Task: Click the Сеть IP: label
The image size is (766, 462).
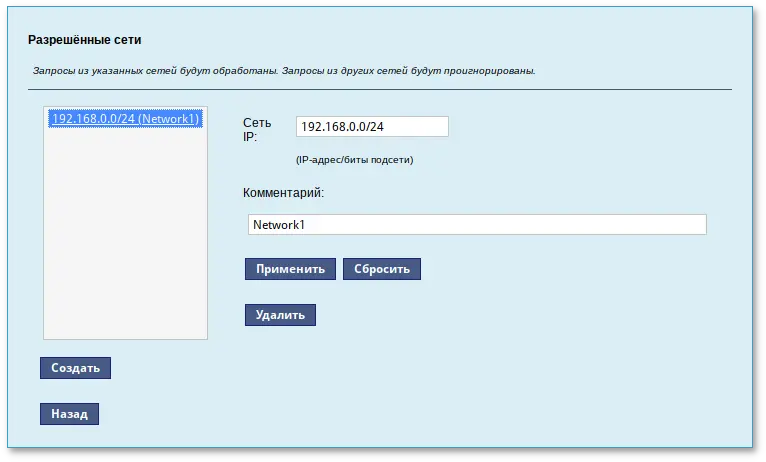Action: 257,129
